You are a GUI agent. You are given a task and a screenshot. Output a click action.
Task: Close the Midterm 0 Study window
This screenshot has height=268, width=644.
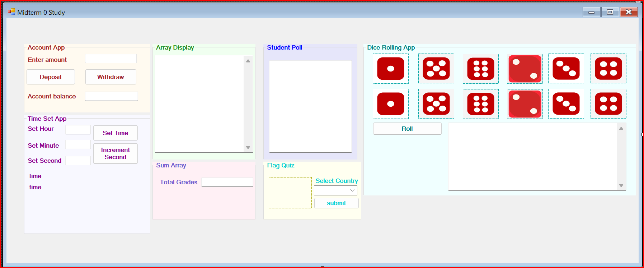tap(629, 12)
